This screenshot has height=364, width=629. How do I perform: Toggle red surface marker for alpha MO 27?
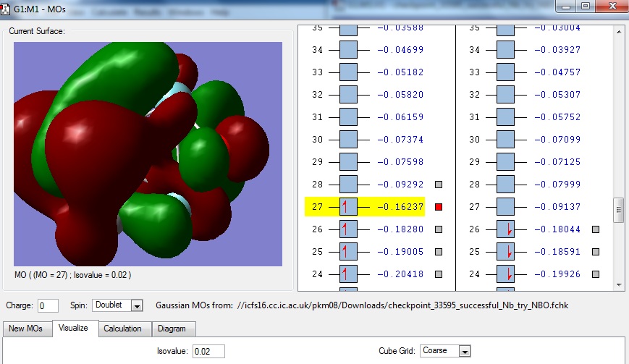439,207
